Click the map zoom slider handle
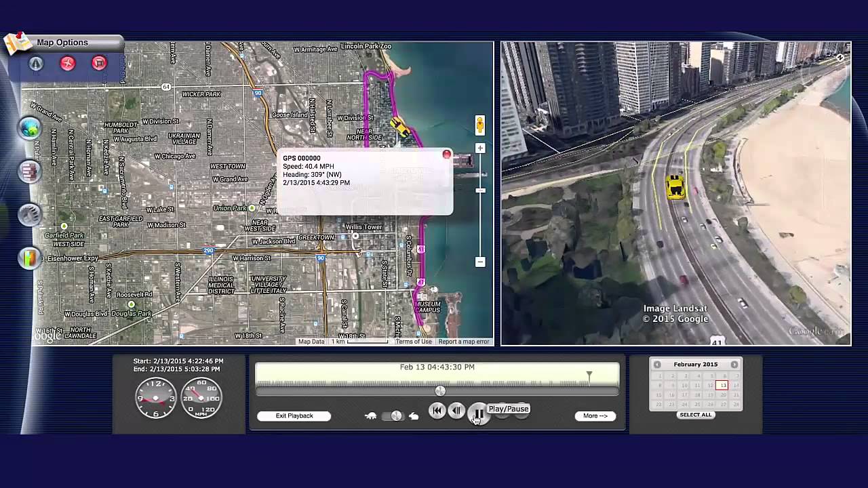This screenshot has width=868, height=488. pyautogui.click(x=480, y=191)
